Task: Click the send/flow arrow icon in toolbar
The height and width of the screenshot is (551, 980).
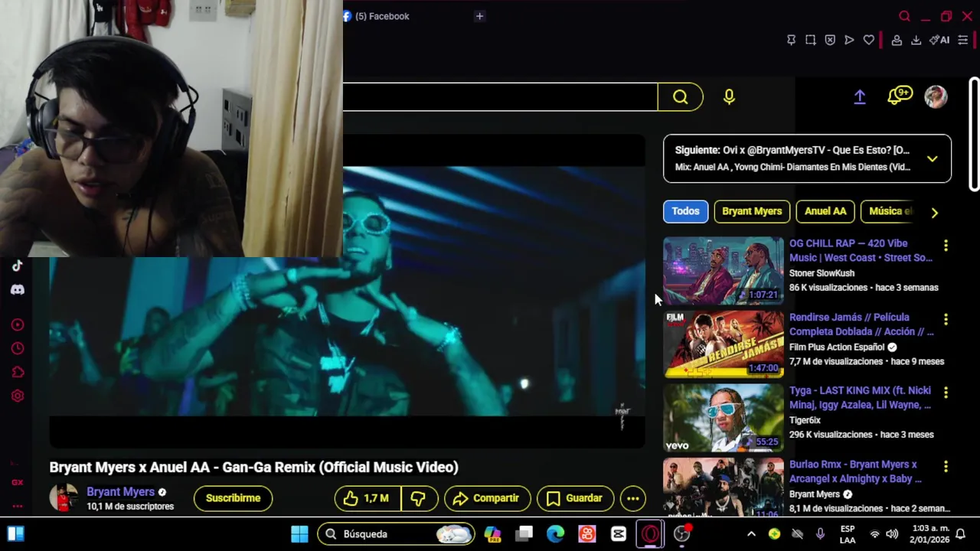Action: coord(849,40)
